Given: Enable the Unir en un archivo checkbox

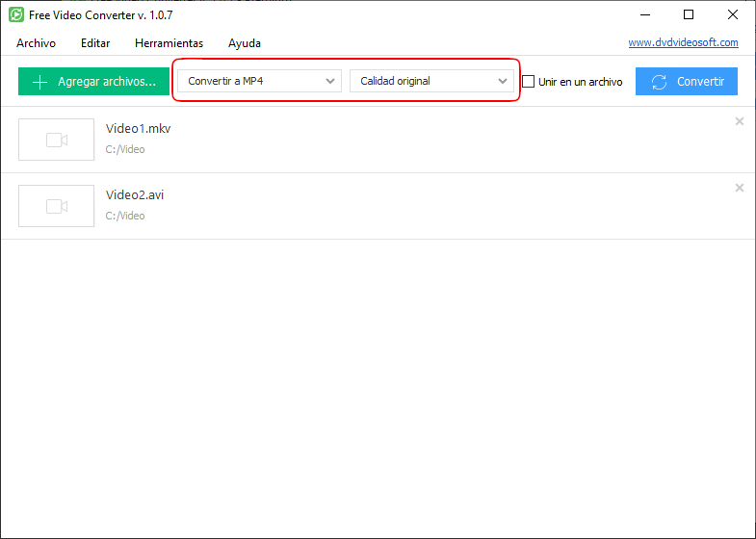Looking at the screenshot, I should tap(529, 82).
